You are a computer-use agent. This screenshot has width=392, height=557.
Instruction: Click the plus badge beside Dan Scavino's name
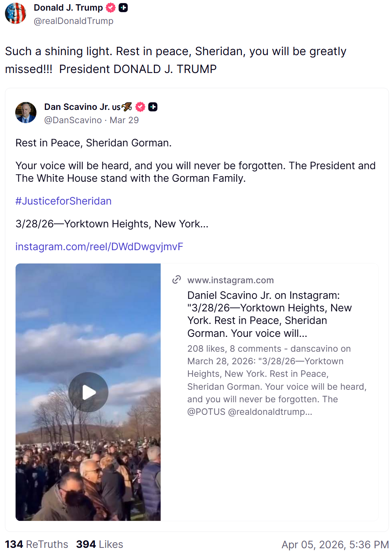coord(153,107)
